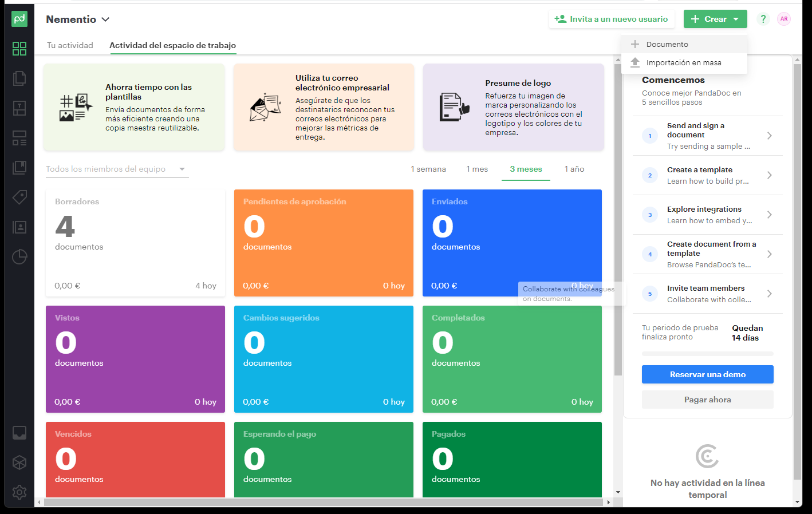Click the templates illustration icon on first card
Screen dimensions: 812x514
pyautogui.click(x=76, y=108)
